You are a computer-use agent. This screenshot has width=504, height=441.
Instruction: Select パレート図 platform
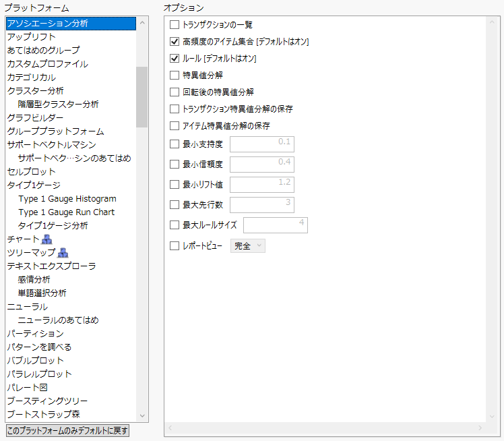click(x=71, y=388)
